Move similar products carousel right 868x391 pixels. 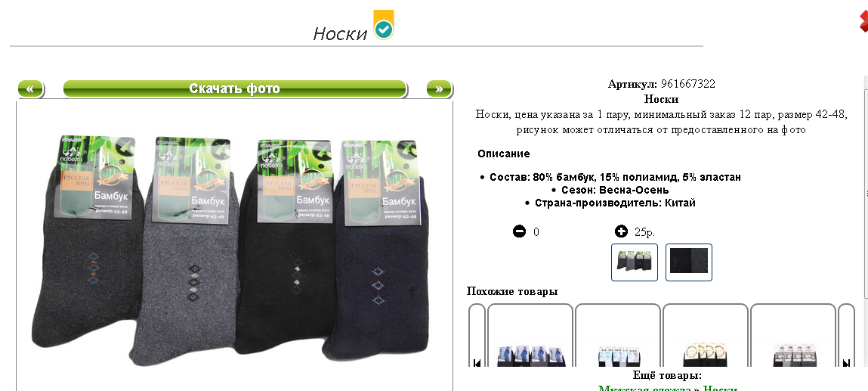point(846,335)
